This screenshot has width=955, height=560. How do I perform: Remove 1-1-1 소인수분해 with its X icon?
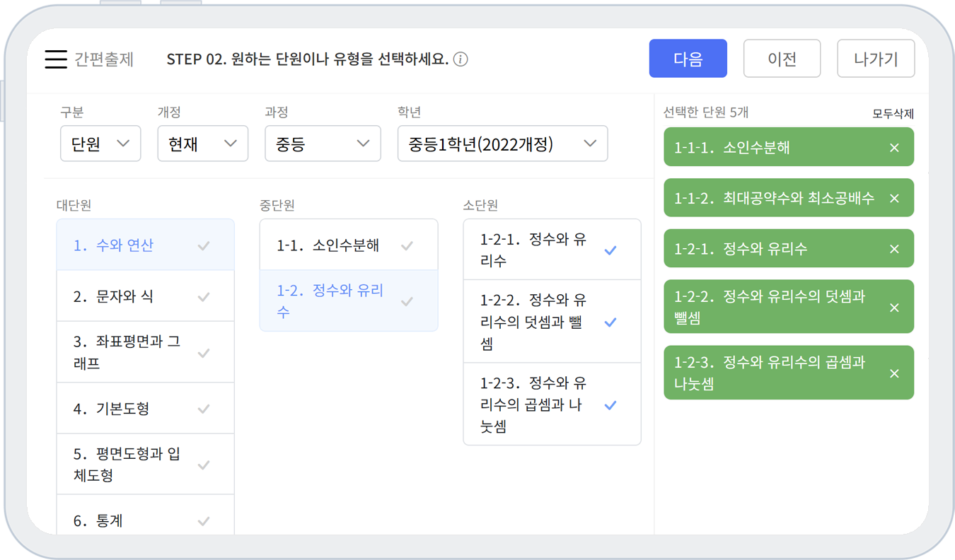pos(894,148)
